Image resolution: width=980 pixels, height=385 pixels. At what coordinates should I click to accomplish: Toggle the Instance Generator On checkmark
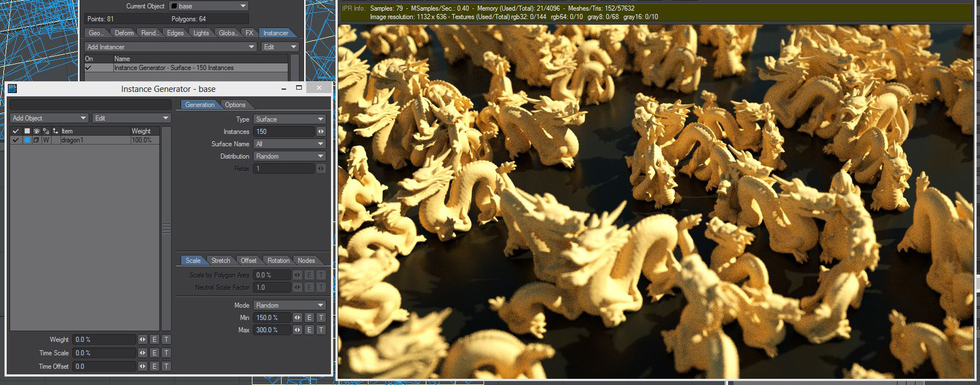click(88, 68)
